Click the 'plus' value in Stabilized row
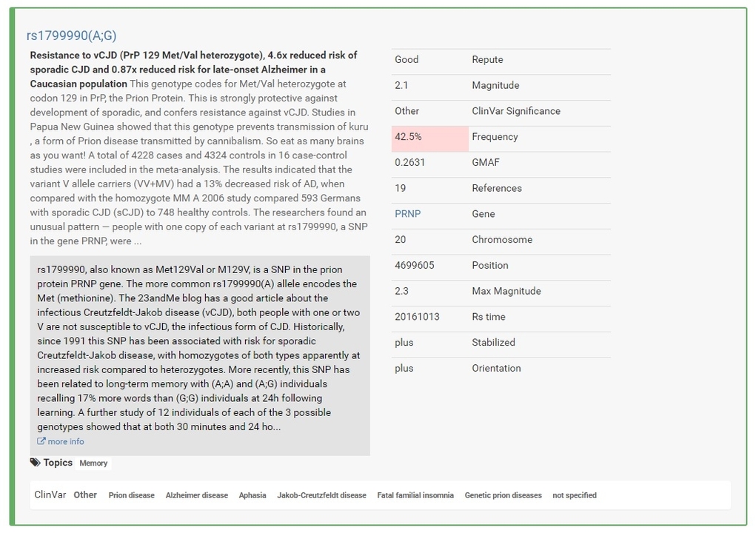Screen dimensions: 756x533 click(404, 343)
